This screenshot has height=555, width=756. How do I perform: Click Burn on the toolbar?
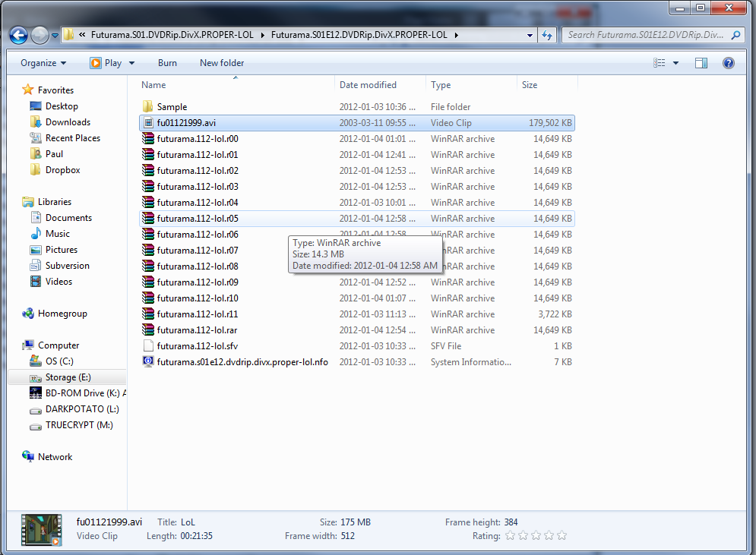coord(167,63)
